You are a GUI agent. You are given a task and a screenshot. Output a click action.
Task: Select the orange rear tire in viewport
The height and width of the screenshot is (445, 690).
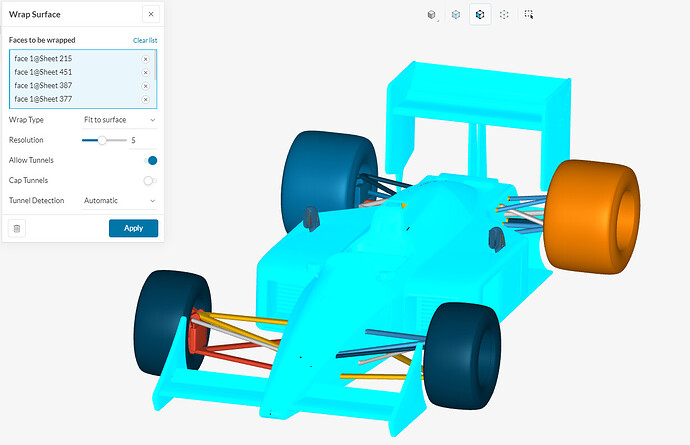(590, 217)
